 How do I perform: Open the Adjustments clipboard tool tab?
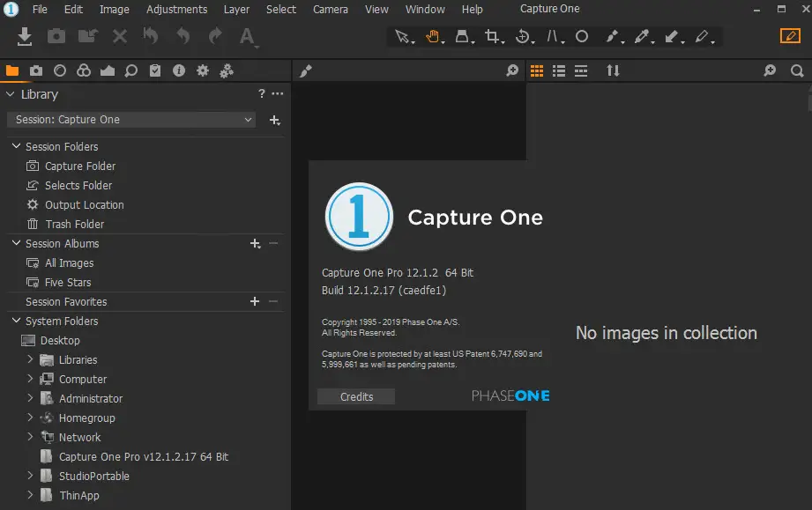tap(155, 70)
